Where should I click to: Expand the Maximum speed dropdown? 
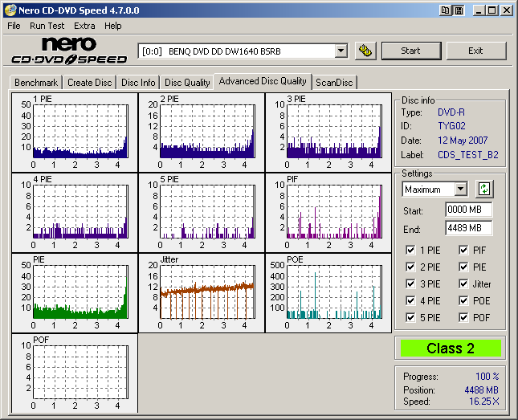[x=460, y=190]
